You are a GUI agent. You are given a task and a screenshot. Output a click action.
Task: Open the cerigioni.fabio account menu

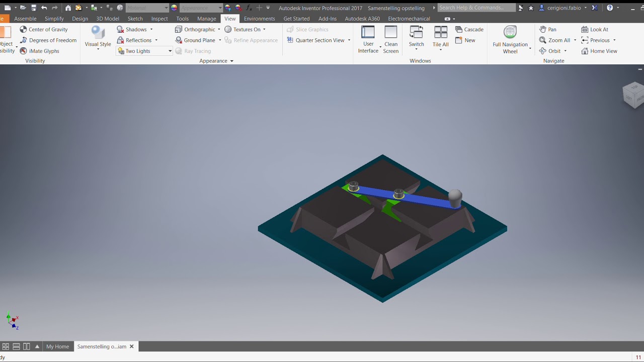pos(563,8)
